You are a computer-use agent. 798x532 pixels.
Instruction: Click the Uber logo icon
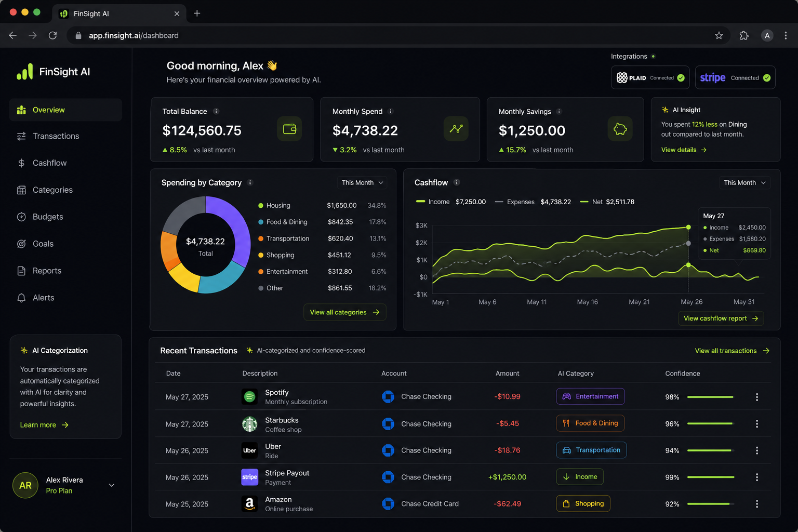(x=249, y=450)
